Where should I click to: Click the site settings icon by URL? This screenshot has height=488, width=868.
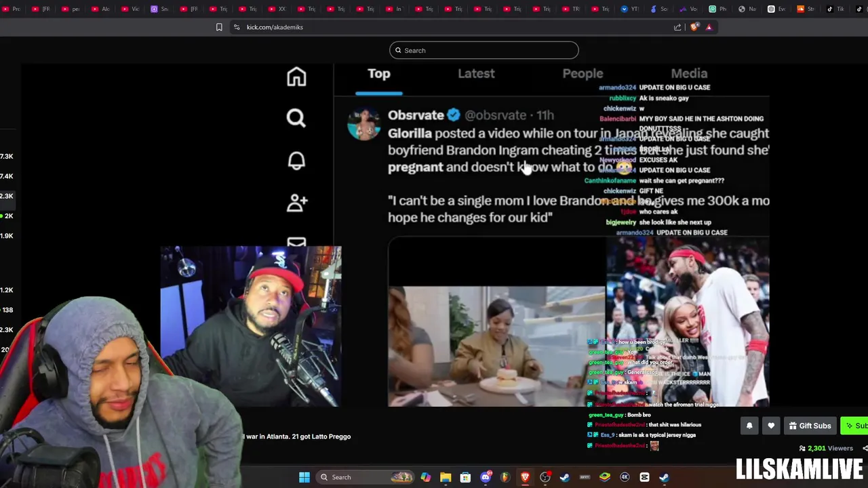(237, 27)
